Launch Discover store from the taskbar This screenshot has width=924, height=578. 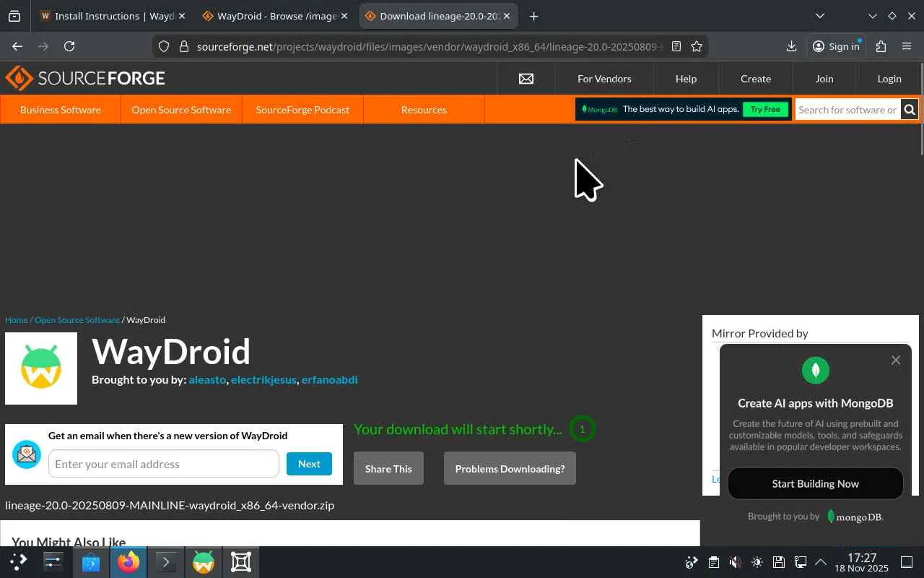click(91, 561)
